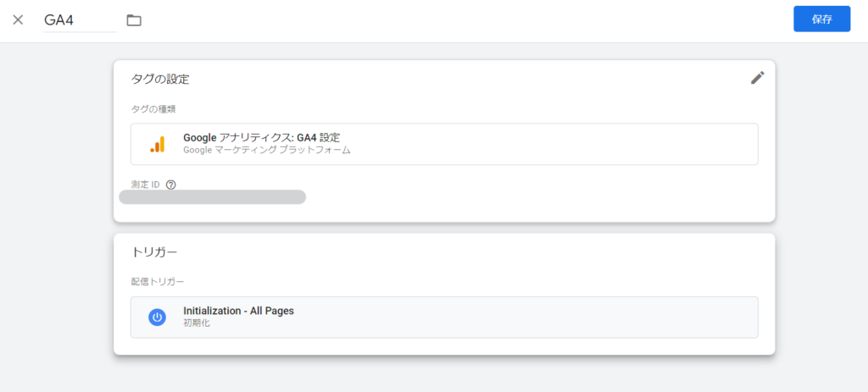868x392 pixels.
Task: Open the help icon beside 測定 ID
Action: (x=171, y=185)
